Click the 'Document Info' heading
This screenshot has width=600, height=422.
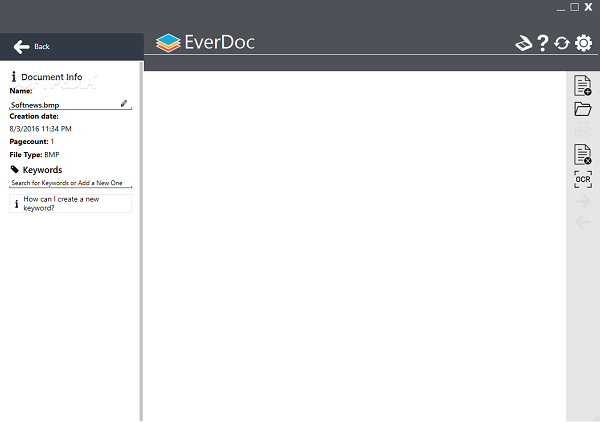point(52,77)
